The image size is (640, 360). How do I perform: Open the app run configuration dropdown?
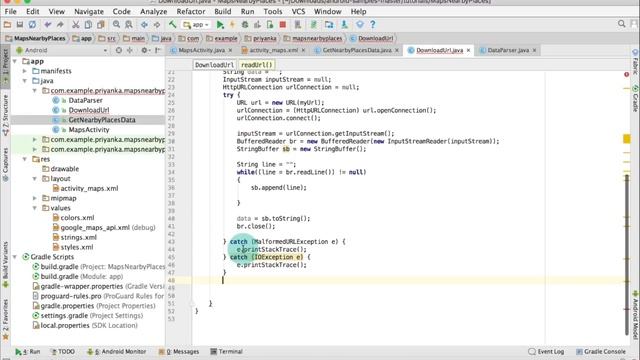pyautogui.click(x=197, y=25)
